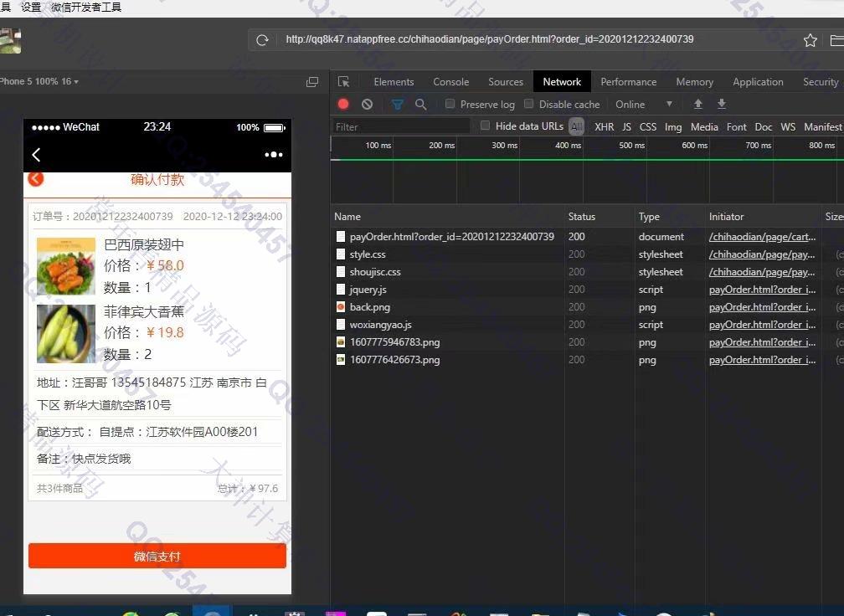Image resolution: width=844 pixels, height=616 pixels.
Task: Filter requests by Media
Action: [x=704, y=127]
